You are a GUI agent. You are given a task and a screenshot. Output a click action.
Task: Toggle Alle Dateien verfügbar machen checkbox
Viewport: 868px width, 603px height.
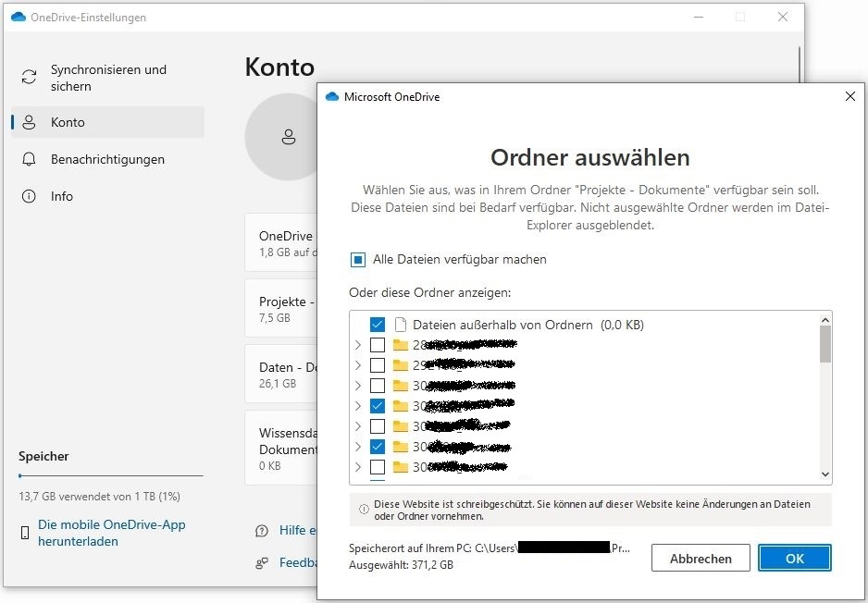358,260
